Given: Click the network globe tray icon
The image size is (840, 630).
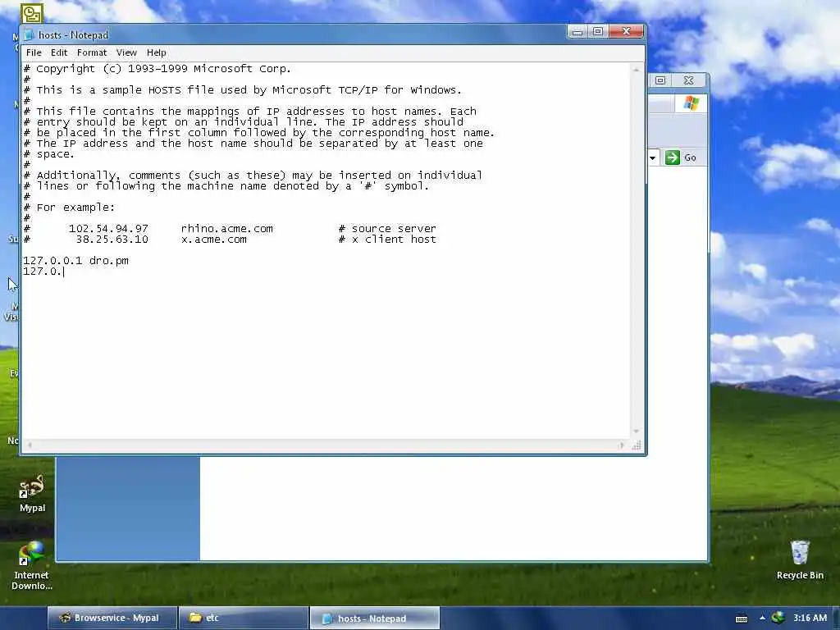Looking at the screenshot, I should (778, 618).
